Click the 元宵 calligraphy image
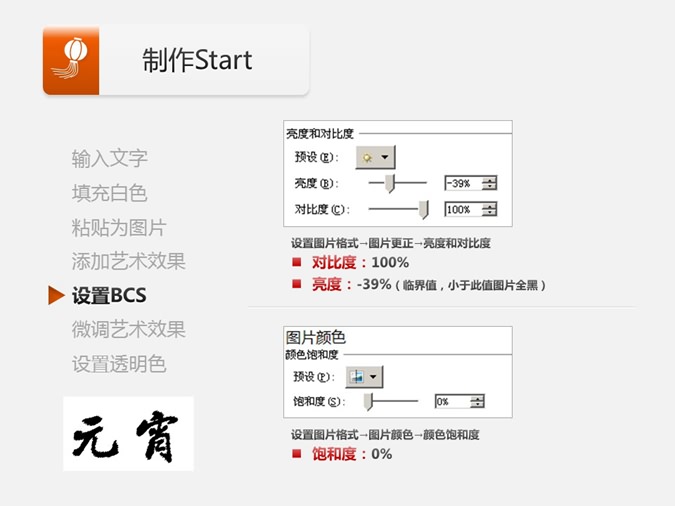 point(128,434)
